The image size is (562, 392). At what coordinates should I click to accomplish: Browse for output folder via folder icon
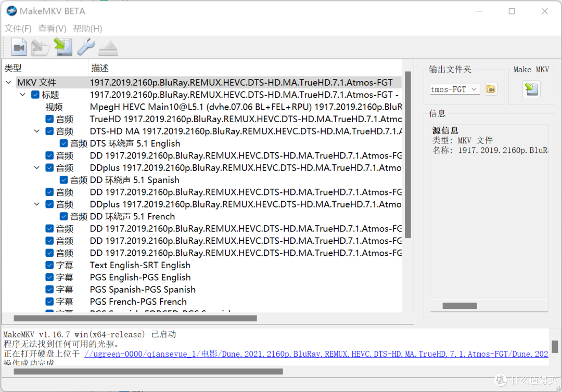(491, 89)
